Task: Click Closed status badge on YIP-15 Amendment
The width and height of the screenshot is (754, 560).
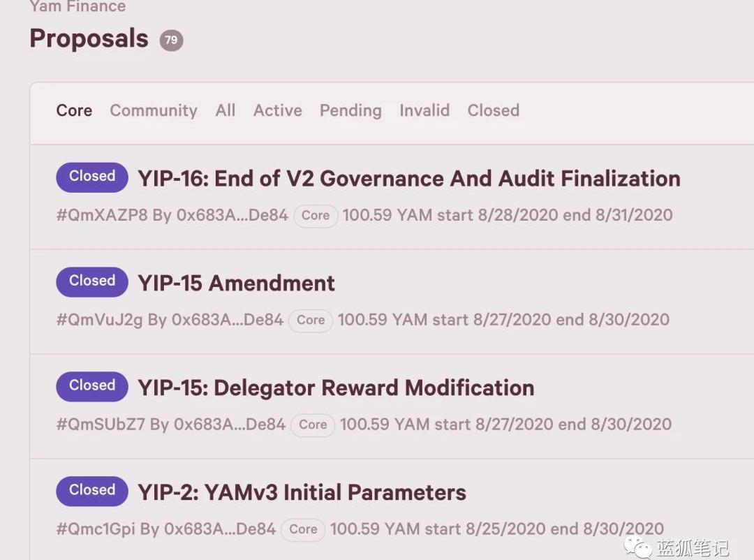Action: click(x=92, y=282)
